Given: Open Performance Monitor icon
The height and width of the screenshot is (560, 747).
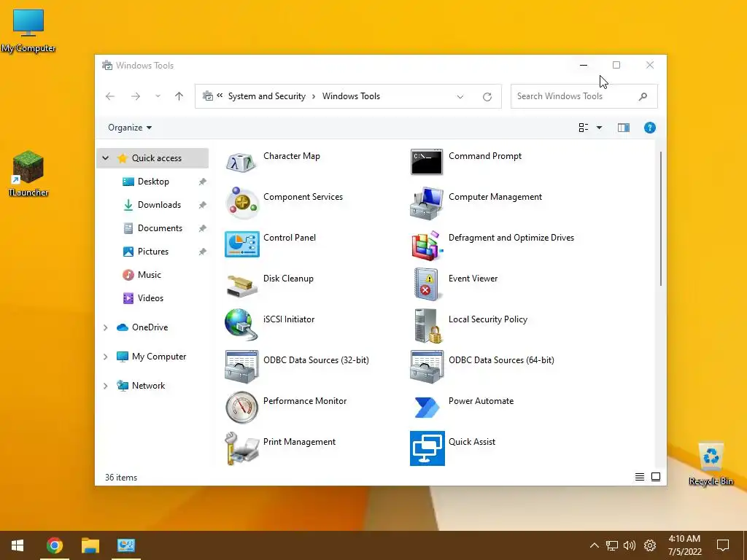Looking at the screenshot, I should coord(241,408).
